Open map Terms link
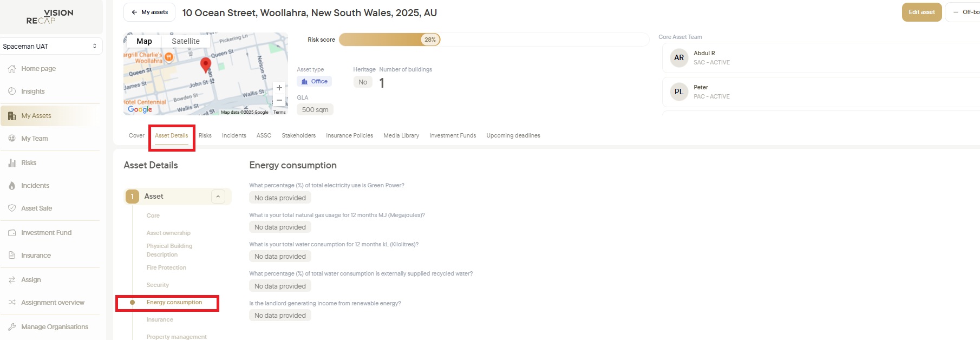Image resolution: width=980 pixels, height=340 pixels. click(x=279, y=112)
